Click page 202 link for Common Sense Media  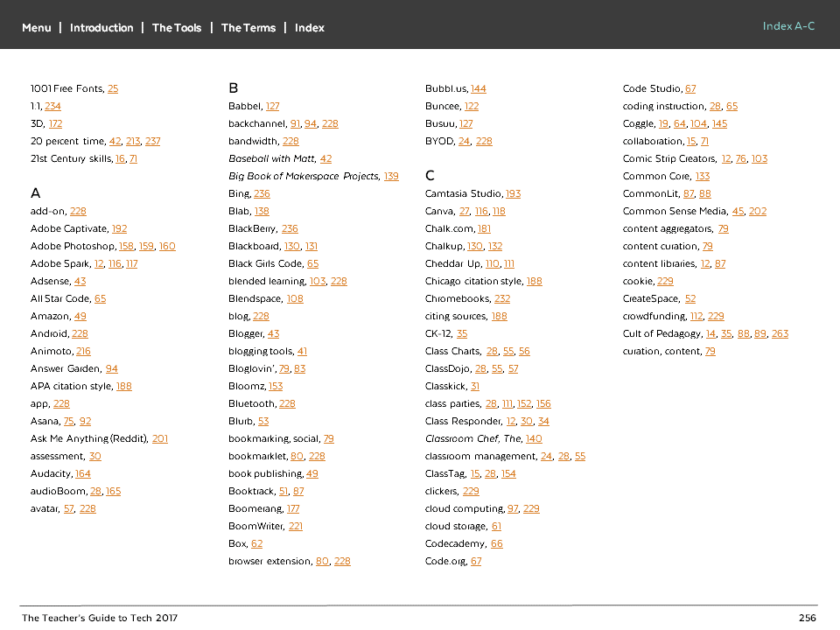coord(758,211)
